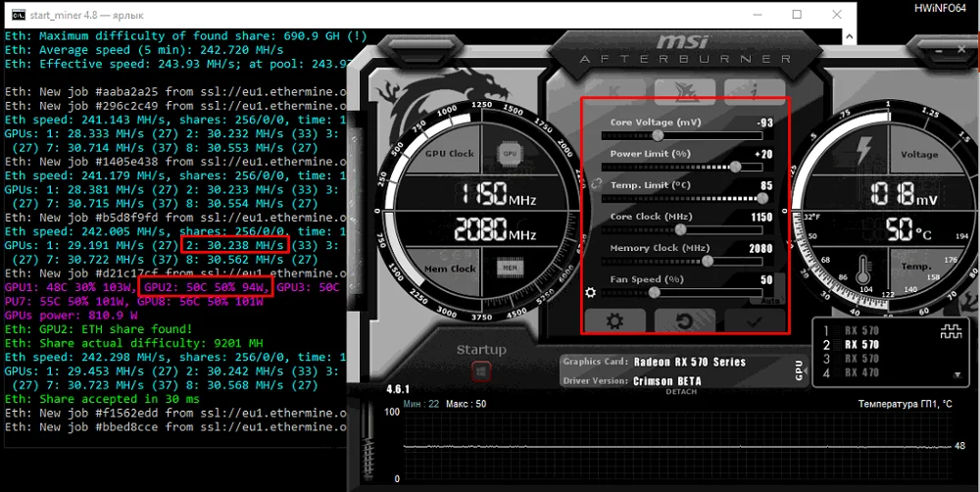The height and width of the screenshot is (492, 980).
Task: Launch Kombustor with the K button
Action: pos(615,90)
